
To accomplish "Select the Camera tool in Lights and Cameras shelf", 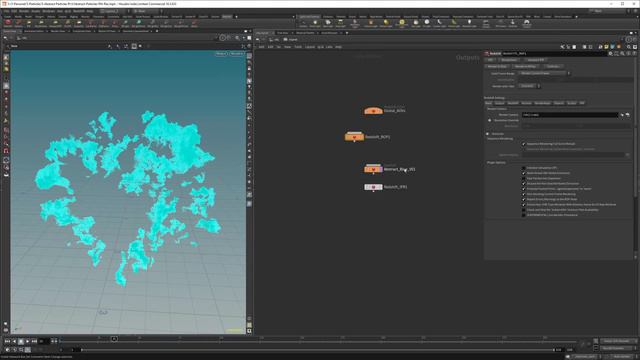I will 303,23.
